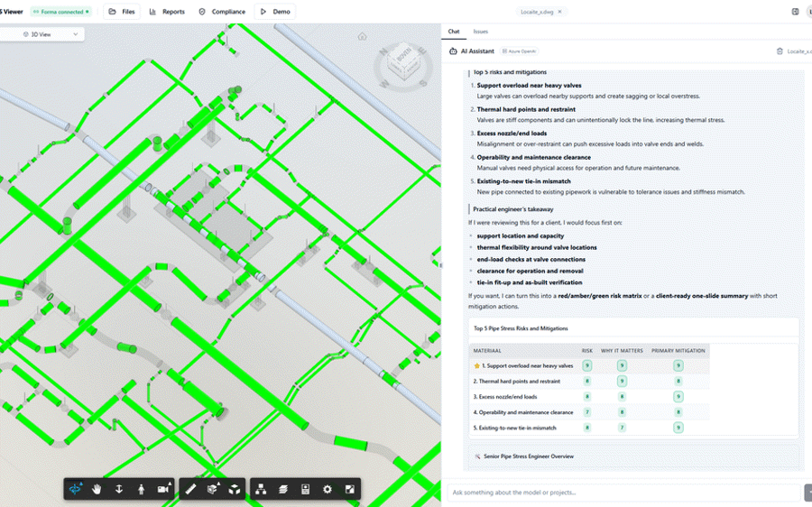Click the Locaite_x.dwg file chip
Image resolution: width=812 pixels, height=507 pixels.
541,12
